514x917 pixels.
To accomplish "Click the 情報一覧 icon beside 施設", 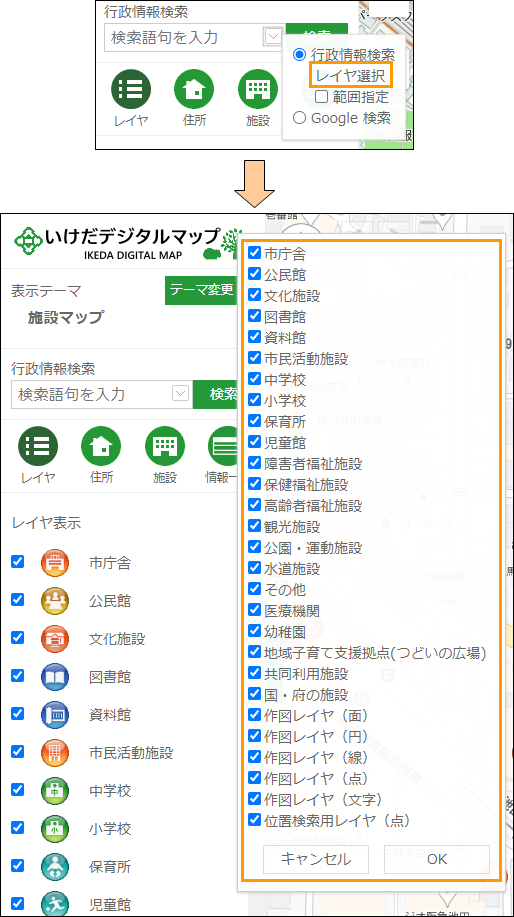I will 225,446.
